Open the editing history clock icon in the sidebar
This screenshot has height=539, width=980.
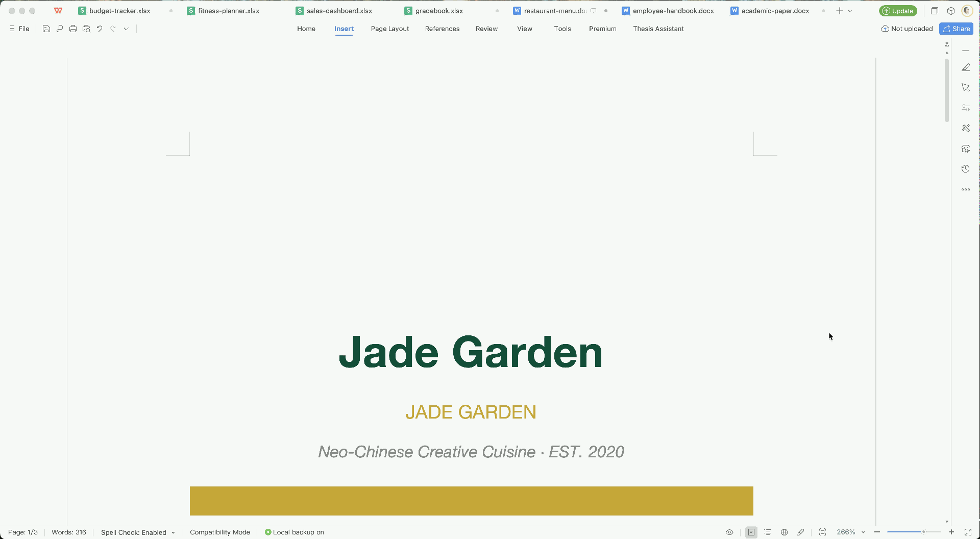(966, 169)
